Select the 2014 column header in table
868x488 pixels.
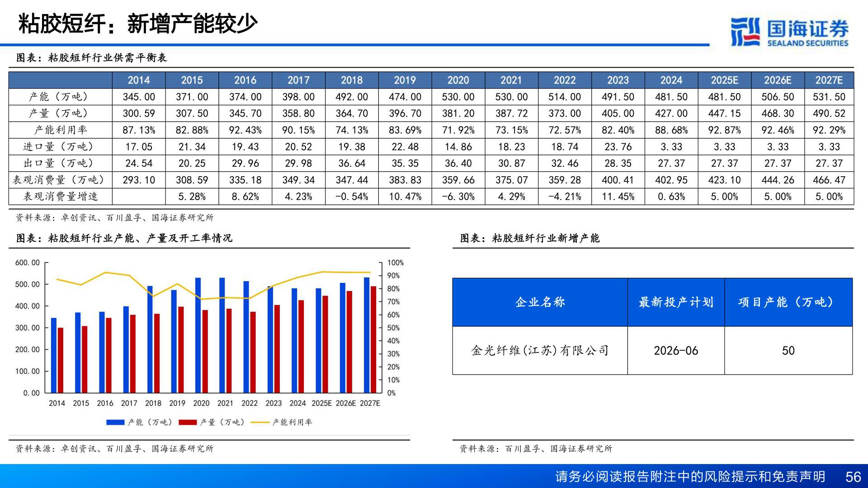pyautogui.click(x=139, y=80)
